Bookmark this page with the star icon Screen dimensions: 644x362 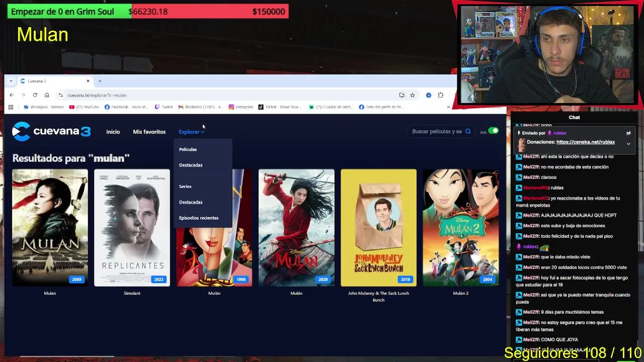pyautogui.click(x=412, y=95)
